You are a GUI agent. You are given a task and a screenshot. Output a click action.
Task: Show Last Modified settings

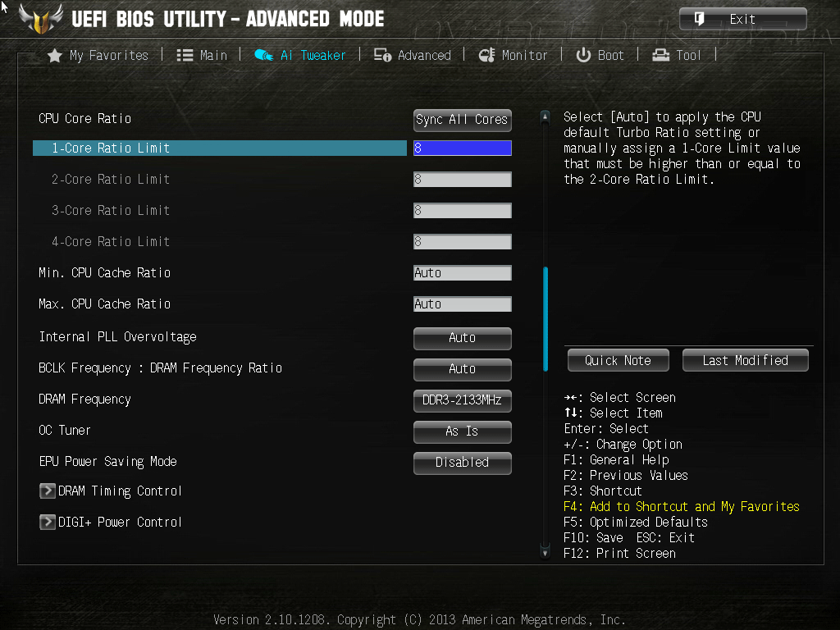(745, 361)
